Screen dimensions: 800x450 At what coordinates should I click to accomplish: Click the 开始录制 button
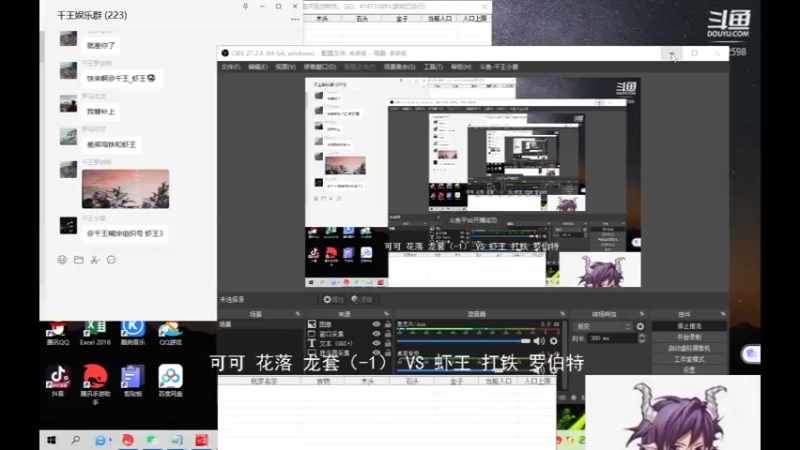point(689,337)
